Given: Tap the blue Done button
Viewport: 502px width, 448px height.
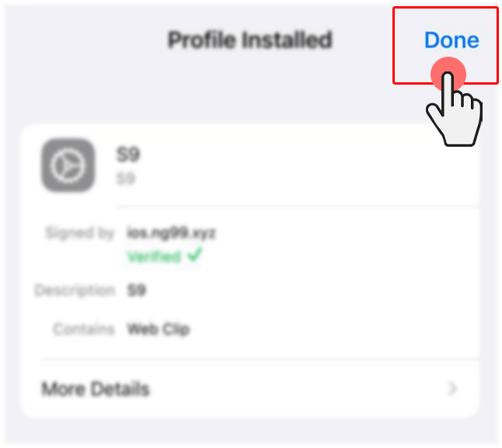Looking at the screenshot, I should (451, 40).
